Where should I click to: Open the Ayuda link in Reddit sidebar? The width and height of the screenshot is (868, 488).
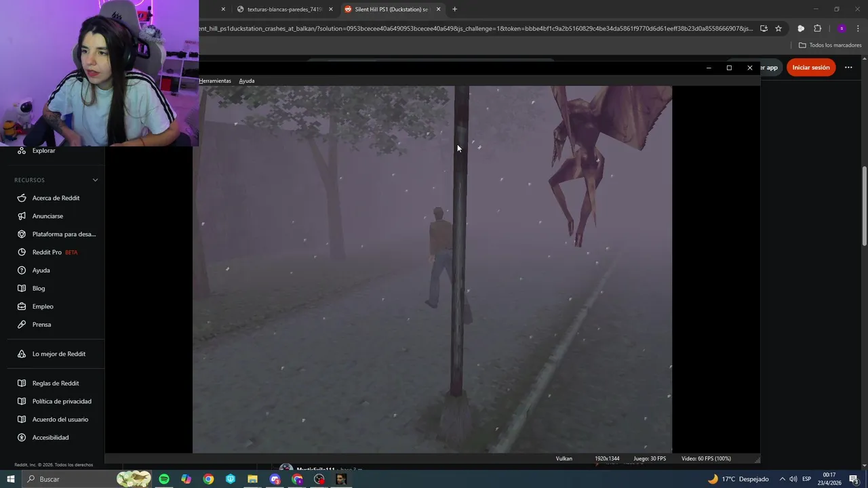41,270
